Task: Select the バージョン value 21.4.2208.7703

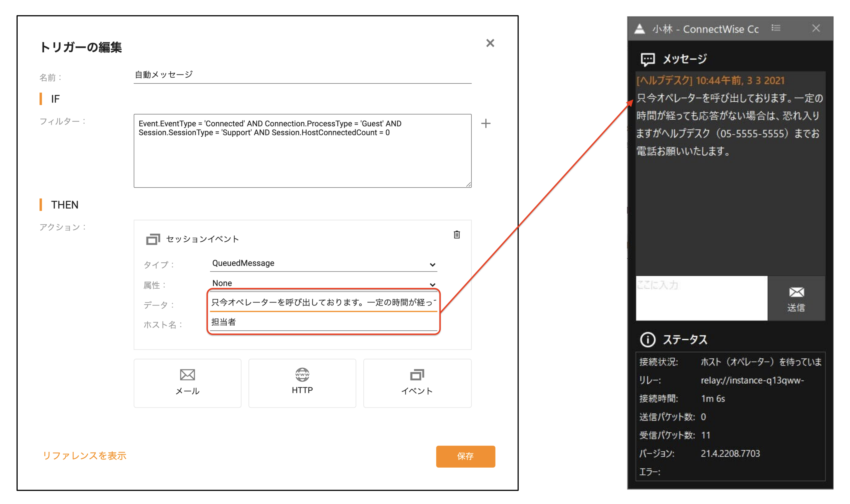Action: [730, 453]
